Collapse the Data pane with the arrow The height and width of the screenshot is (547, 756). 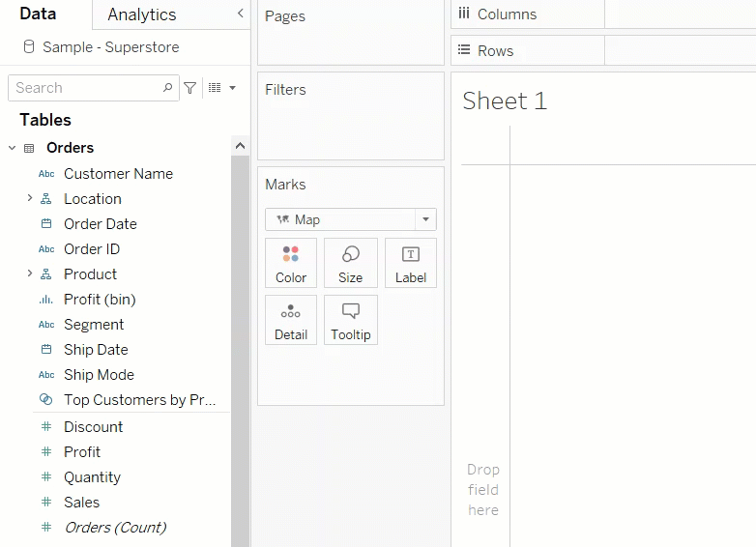tap(241, 14)
